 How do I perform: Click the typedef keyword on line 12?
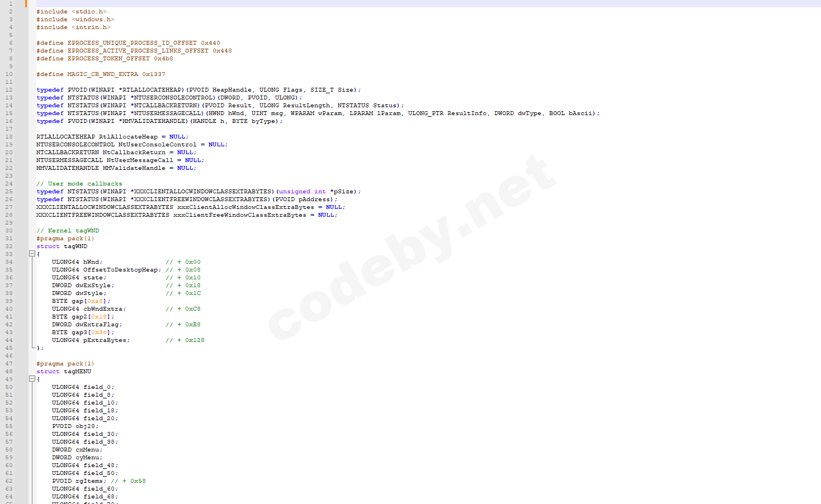(x=49, y=89)
